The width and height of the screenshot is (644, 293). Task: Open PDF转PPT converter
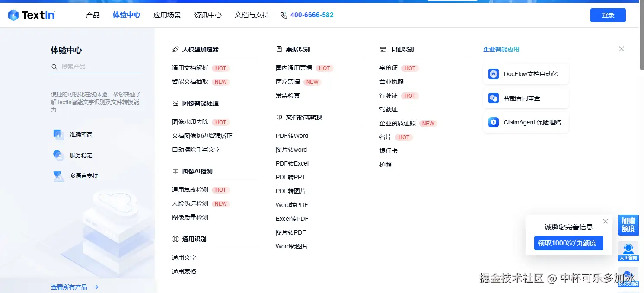tap(290, 178)
